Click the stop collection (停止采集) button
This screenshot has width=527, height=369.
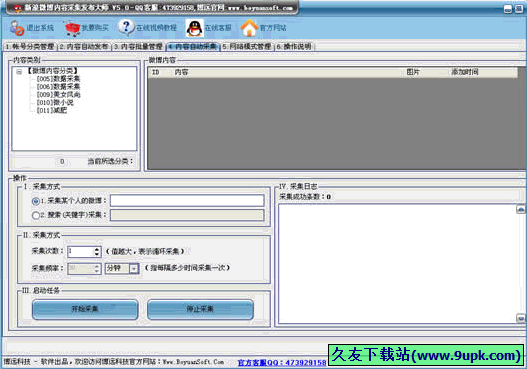pos(200,309)
